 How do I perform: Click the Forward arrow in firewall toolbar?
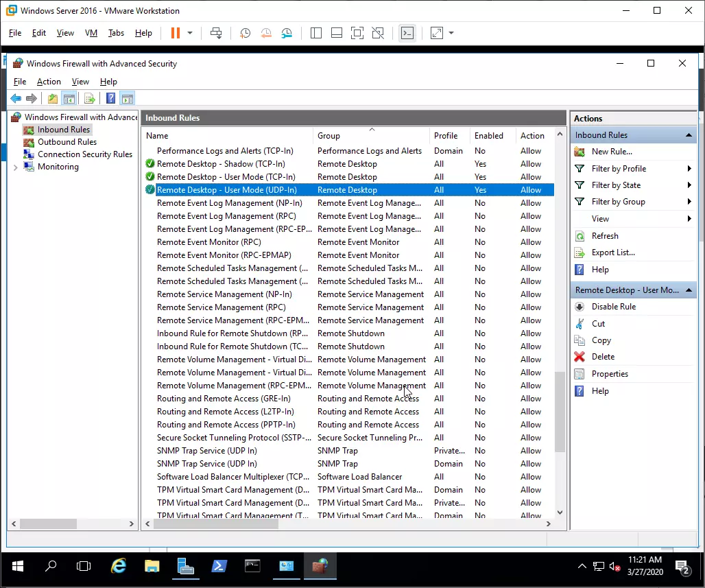click(x=32, y=98)
